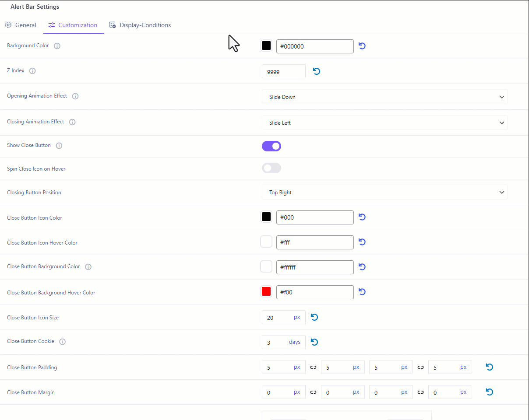This screenshot has width=529, height=420.
Task: Open Closing Button Position dropdown
Action: click(384, 192)
